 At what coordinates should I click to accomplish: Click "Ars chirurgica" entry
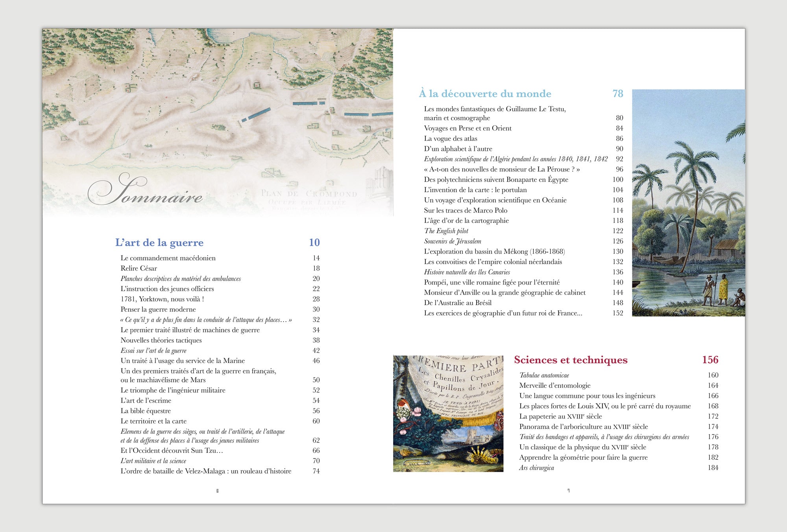pyautogui.click(x=537, y=468)
